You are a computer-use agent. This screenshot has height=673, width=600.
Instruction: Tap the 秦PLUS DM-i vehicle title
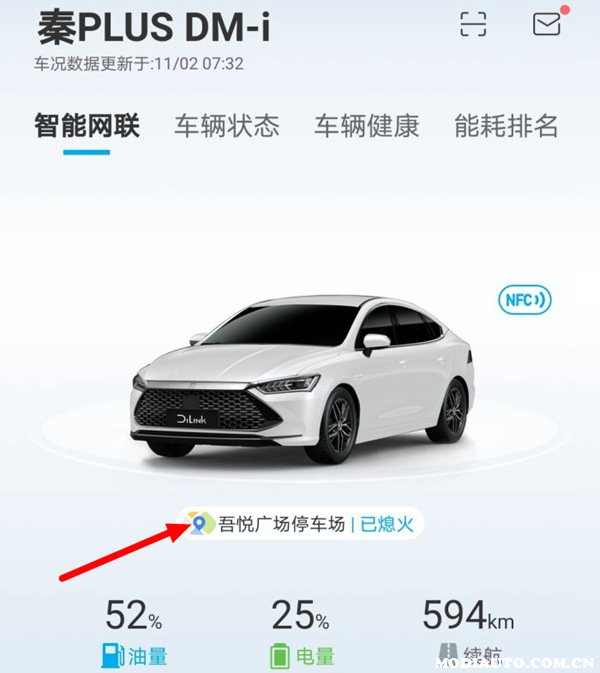click(x=154, y=27)
